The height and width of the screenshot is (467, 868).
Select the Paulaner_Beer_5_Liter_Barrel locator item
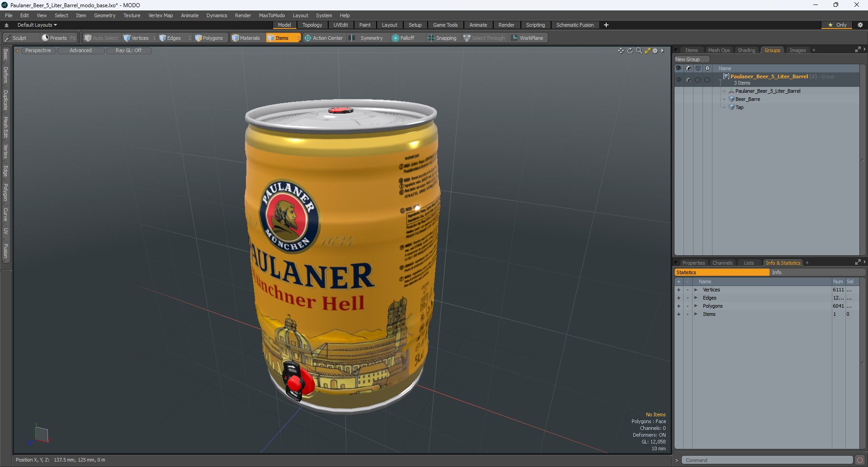(x=768, y=91)
